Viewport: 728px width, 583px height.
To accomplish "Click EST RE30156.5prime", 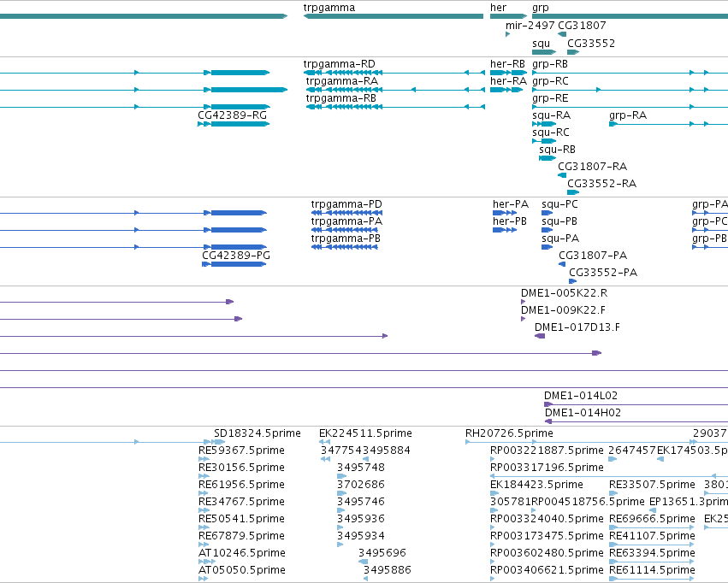I will click(x=241, y=468).
